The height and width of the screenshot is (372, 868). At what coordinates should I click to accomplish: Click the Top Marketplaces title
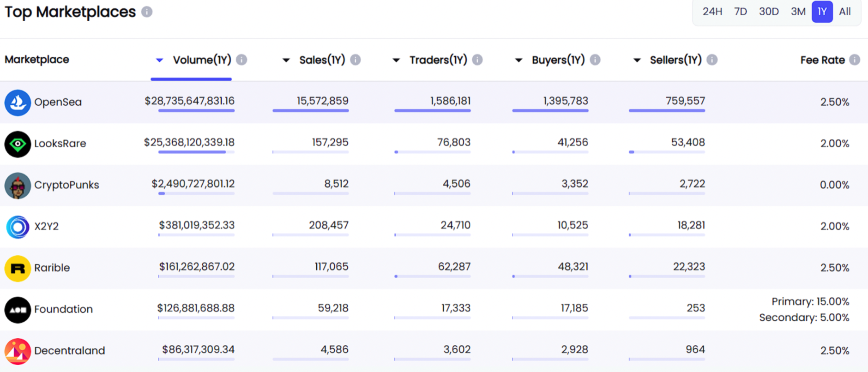(x=70, y=12)
